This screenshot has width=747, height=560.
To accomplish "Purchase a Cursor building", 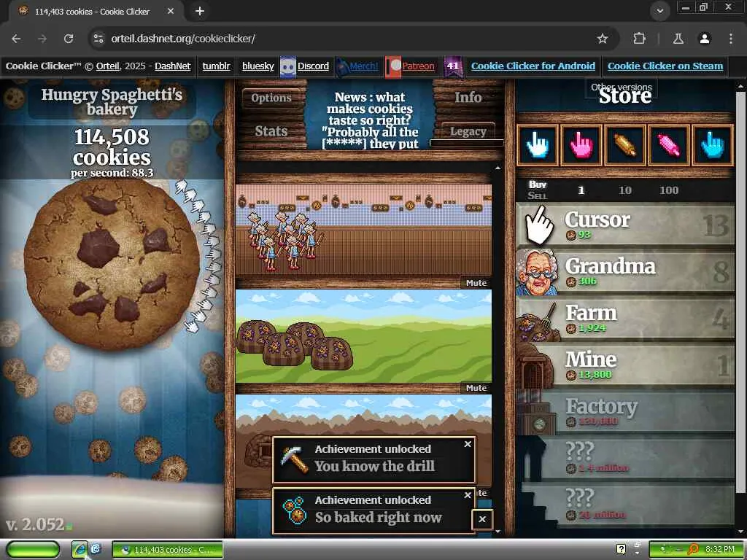I will [x=625, y=225].
